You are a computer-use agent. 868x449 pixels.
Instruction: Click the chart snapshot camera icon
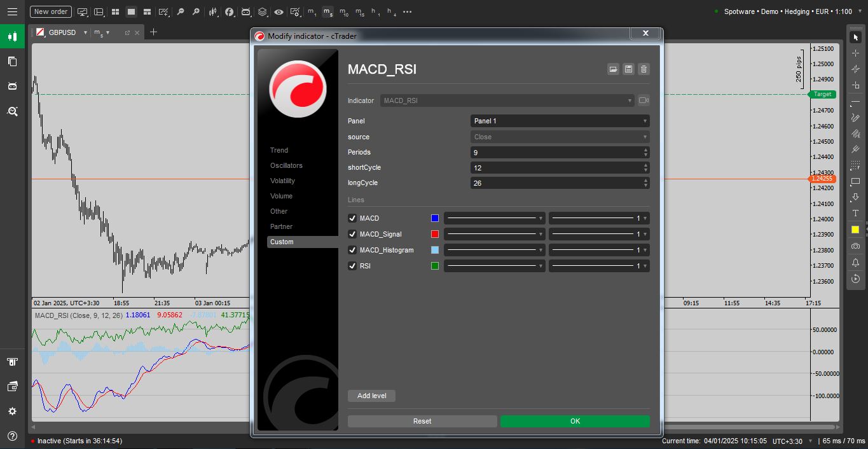[x=855, y=246]
